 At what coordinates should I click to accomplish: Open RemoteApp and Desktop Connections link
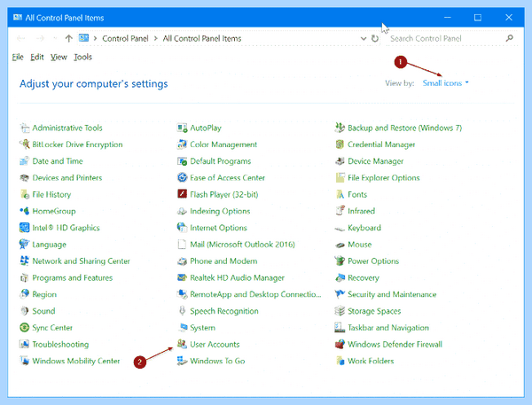point(255,294)
